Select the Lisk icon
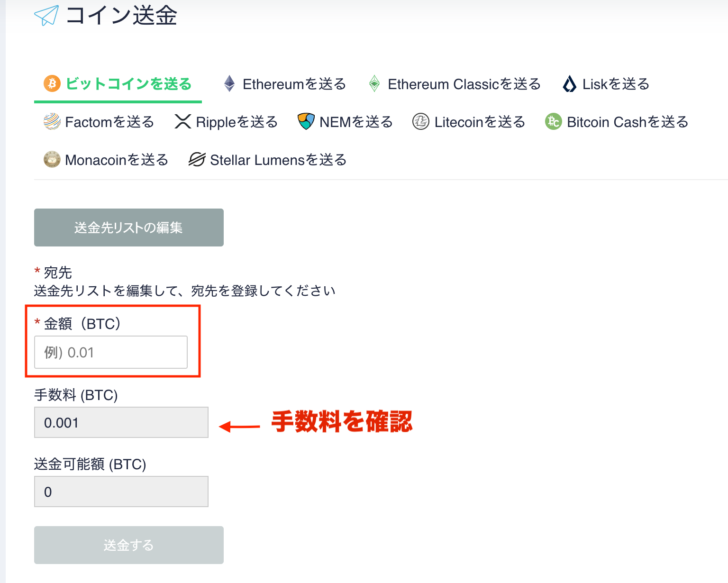728x583 pixels. point(569,84)
